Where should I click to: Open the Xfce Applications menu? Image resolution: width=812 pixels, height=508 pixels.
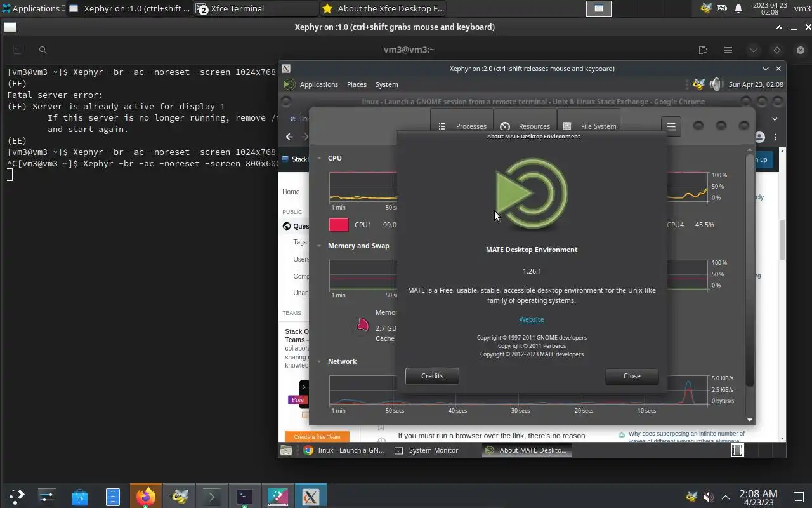31,8
